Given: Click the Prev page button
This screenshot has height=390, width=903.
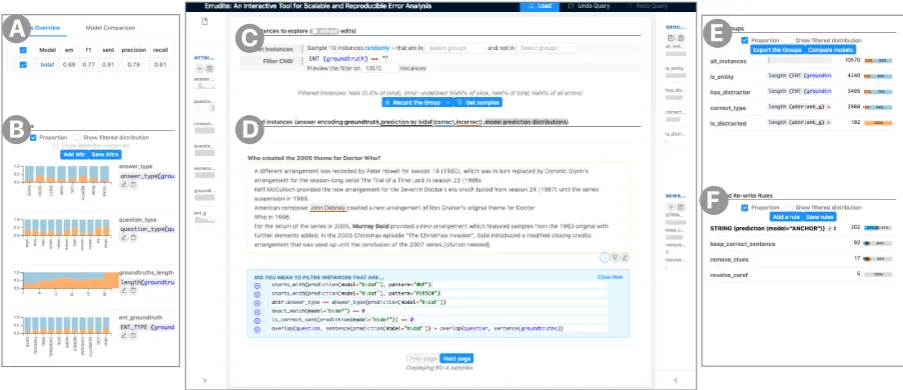Looking at the screenshot, I should point(423,358).
